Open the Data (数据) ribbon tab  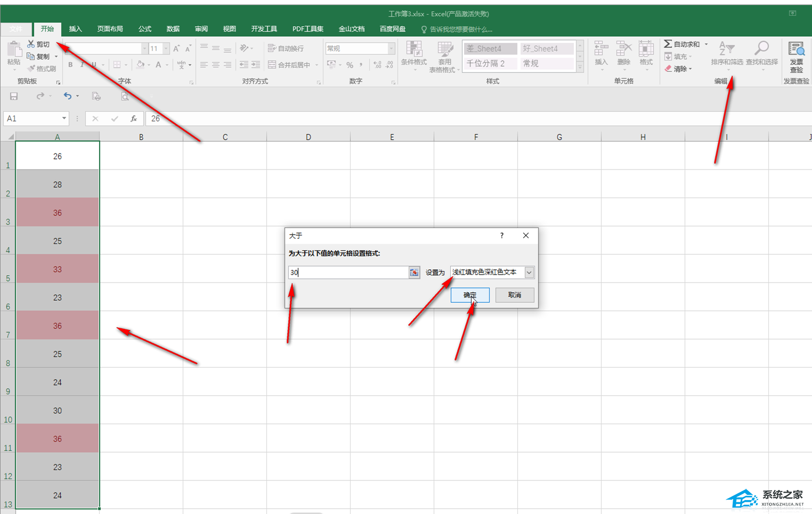[x=173, y=29]
